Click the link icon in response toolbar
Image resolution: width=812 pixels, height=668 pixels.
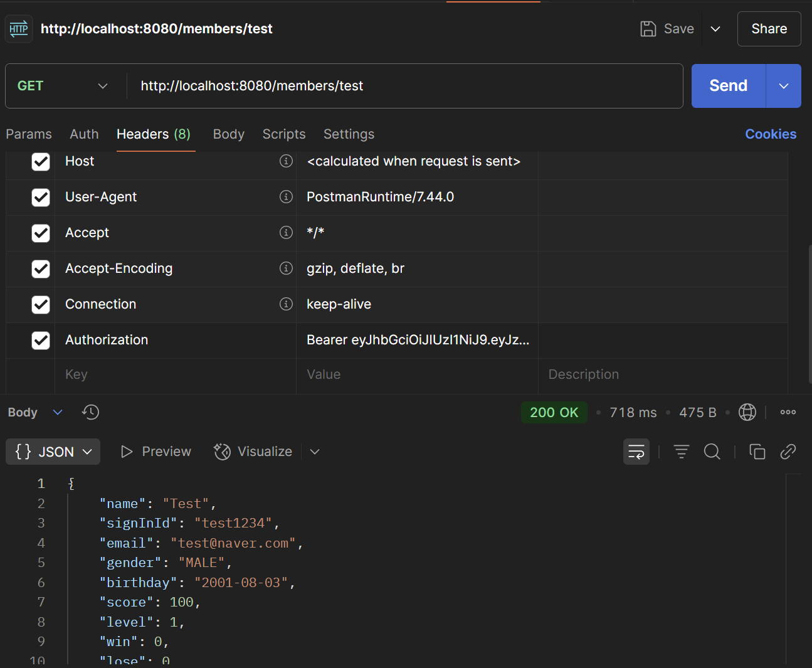(x=788, y=452)
